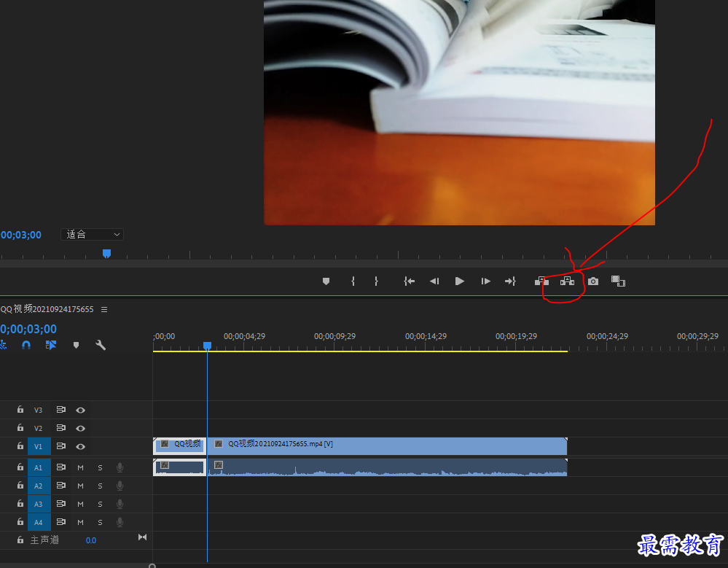Toggle Linked Selection in the timeline
The width and height of the screenshot is (728, 568).
click(51, 345)
